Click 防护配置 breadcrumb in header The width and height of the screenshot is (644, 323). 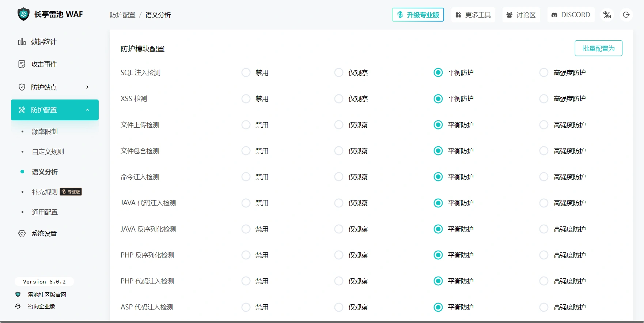[x=122, y=15]
